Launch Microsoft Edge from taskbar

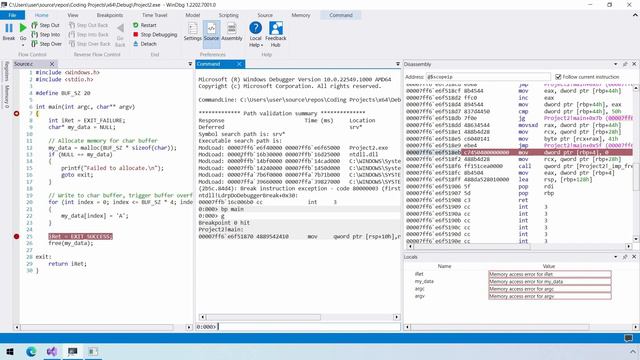click(x=31, y=351)
